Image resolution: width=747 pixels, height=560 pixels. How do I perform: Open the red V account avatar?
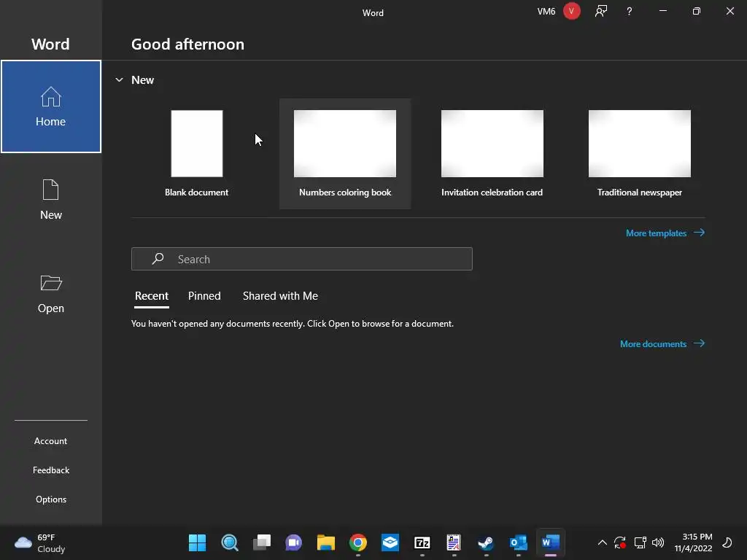(572, 11)
